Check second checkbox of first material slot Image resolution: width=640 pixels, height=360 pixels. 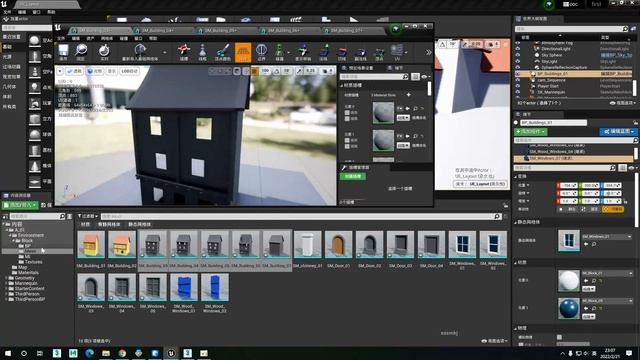347,118
